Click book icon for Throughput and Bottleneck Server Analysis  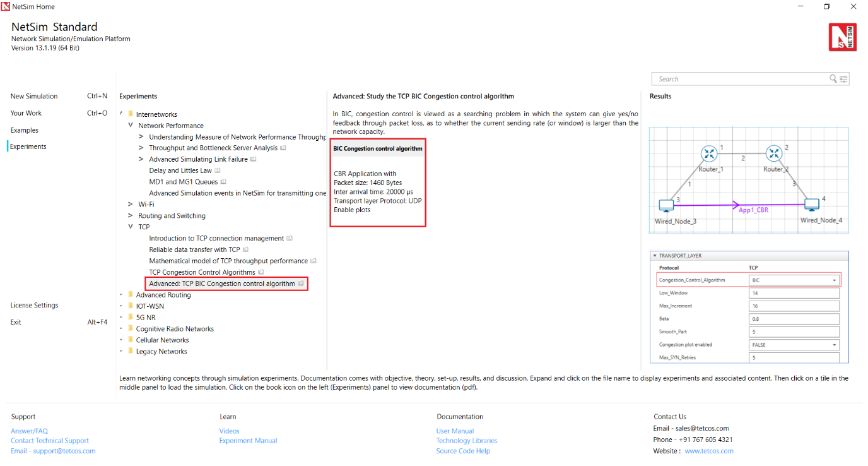[283, 148]
